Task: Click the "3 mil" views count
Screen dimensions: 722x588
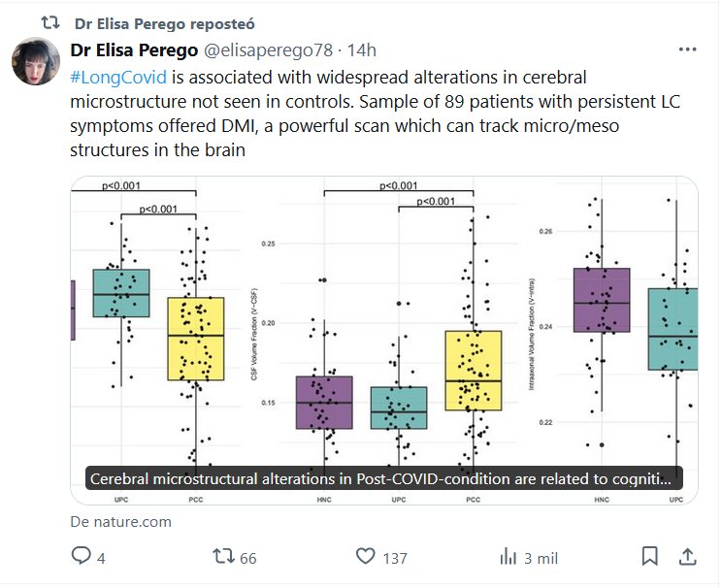Action: pyautogui.click(x=542, y=557)
